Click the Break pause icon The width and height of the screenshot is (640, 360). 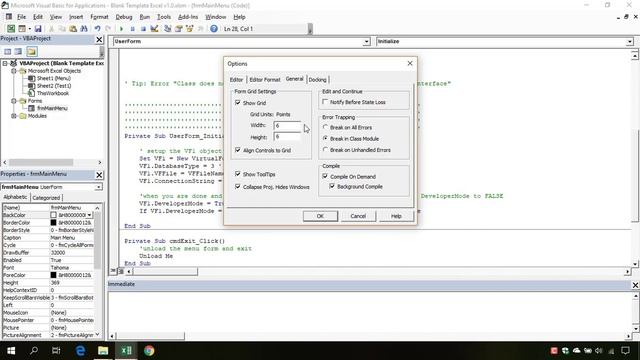[x=132, y=29]
